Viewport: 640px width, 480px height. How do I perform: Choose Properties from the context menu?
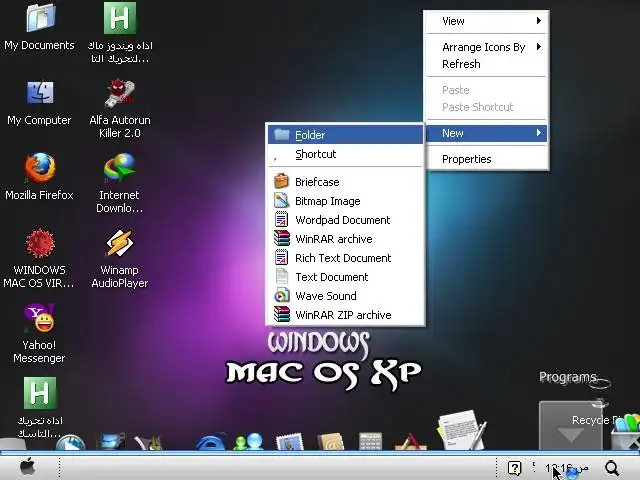click(x=487, y=159)
